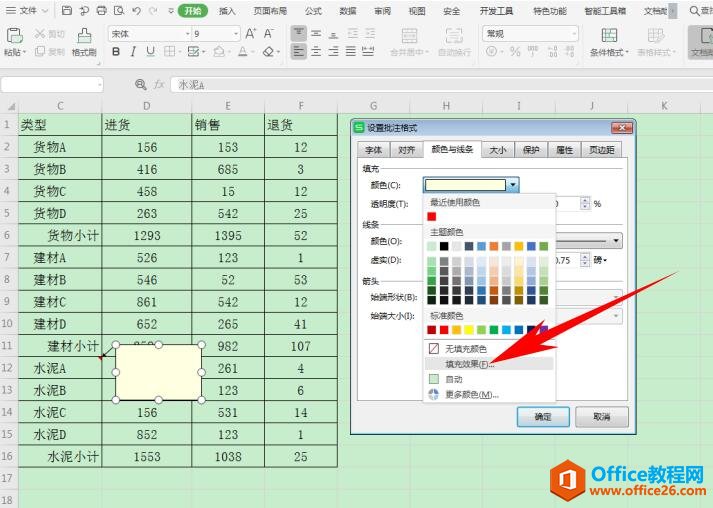
Task: Select column header D
Action: [x=146, y=106]
